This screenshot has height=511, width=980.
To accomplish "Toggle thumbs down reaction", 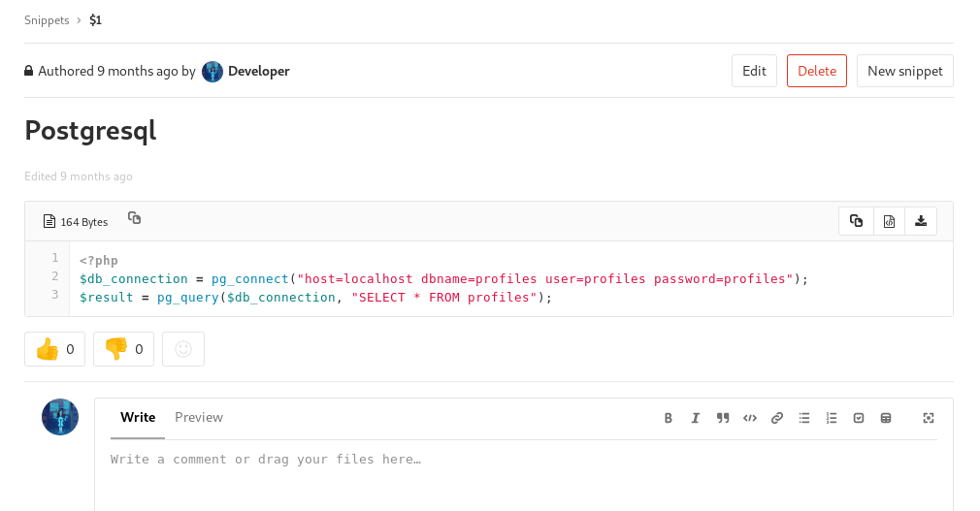I will click(x=123, y=349).
